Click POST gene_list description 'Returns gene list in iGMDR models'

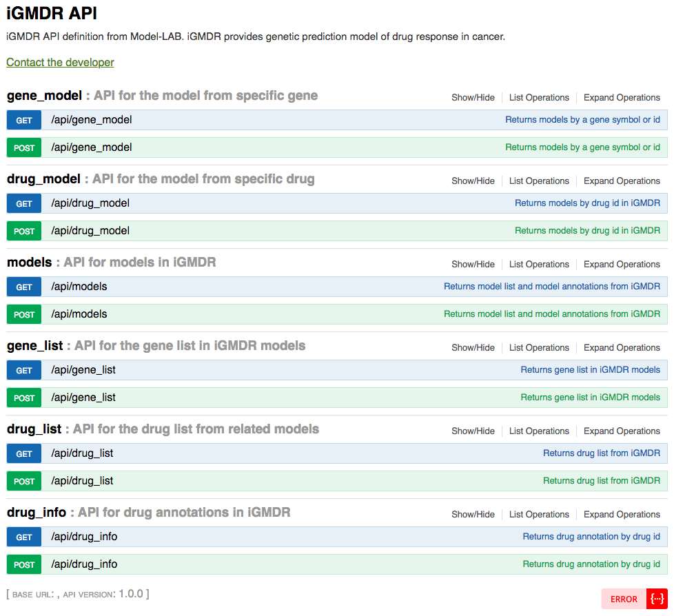[x=590, y=398]
